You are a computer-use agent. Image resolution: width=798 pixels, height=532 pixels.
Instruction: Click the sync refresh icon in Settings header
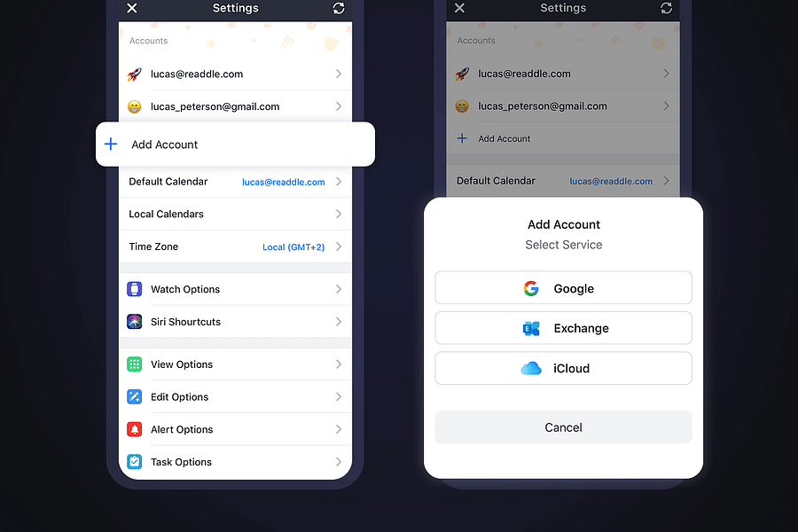pyautogui.click(x=338, y=9)
